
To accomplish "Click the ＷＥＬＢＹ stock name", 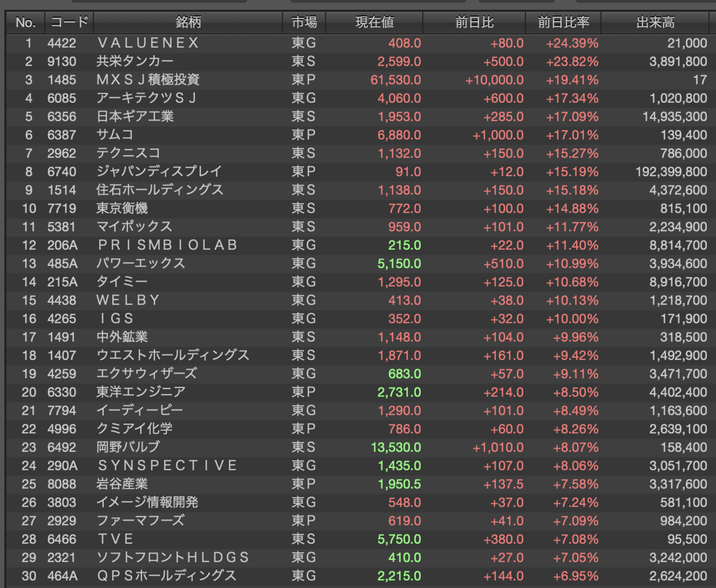I will pyautogui.click(x=129, y=300).
